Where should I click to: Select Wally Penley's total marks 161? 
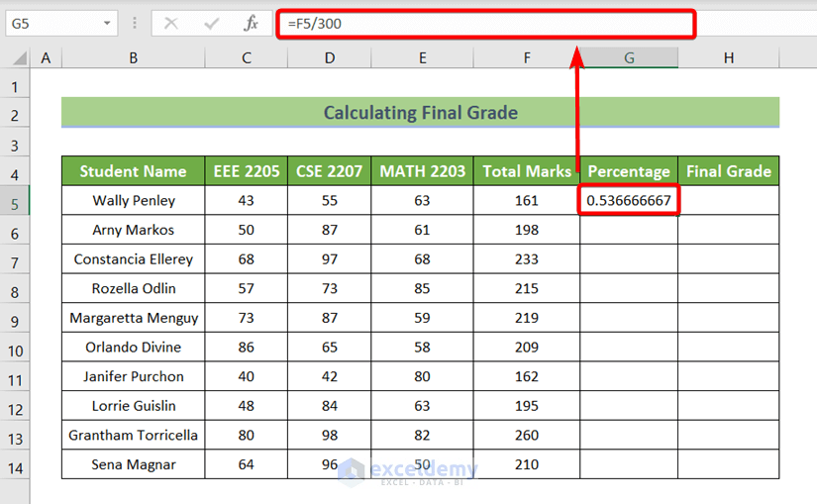[x=527, y=200]
